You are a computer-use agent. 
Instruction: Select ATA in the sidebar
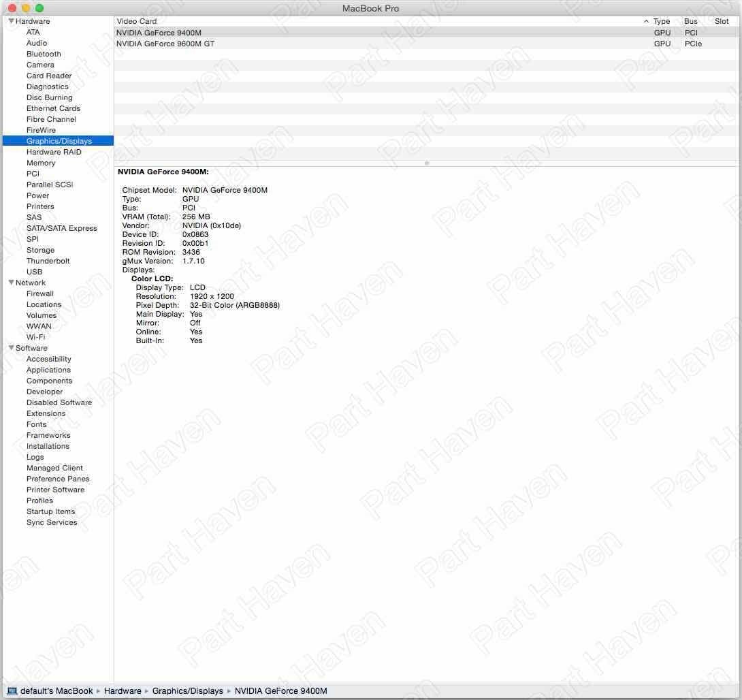coord(33,32)
